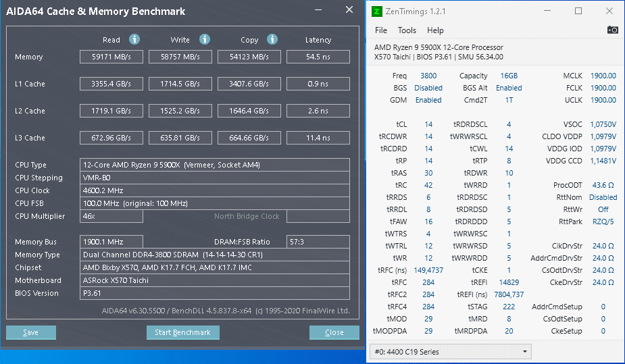Click the Memory Bus field 1900.1 MHz

(x=111, y=242)
